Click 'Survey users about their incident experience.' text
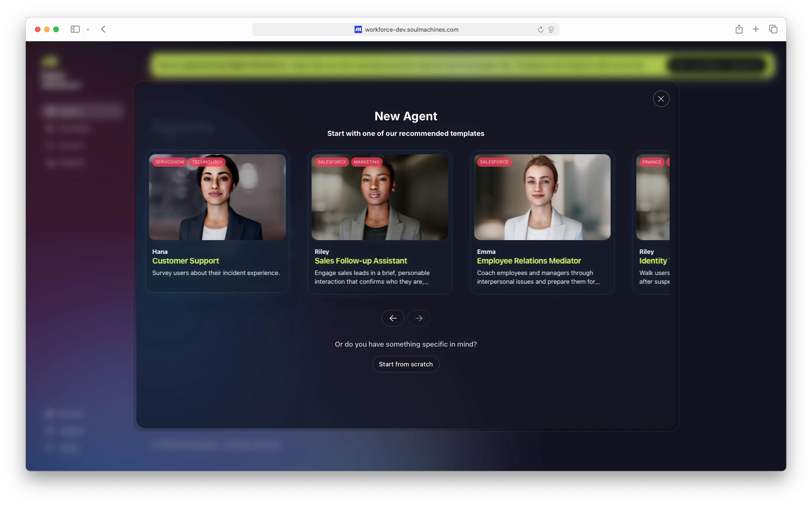812x505 pixels. tap(216, 273)
